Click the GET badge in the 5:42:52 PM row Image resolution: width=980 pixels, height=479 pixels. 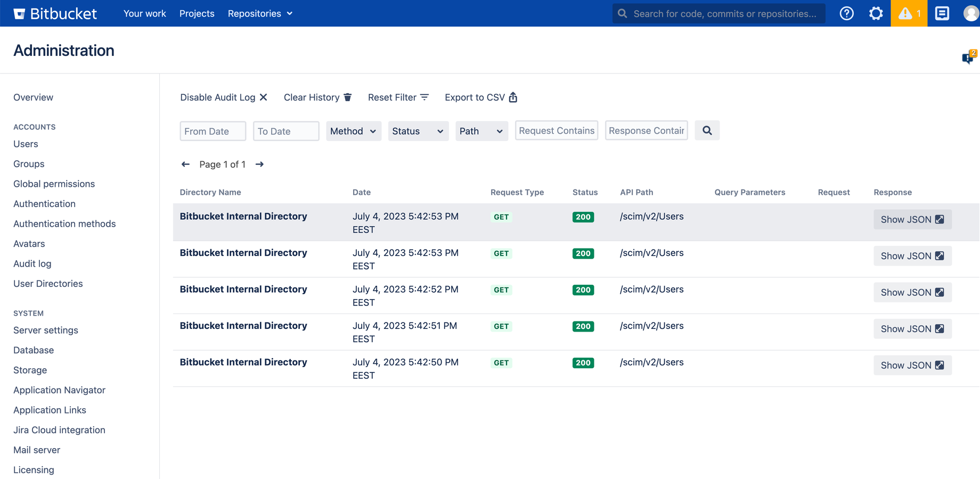click(x=501, y=290)
